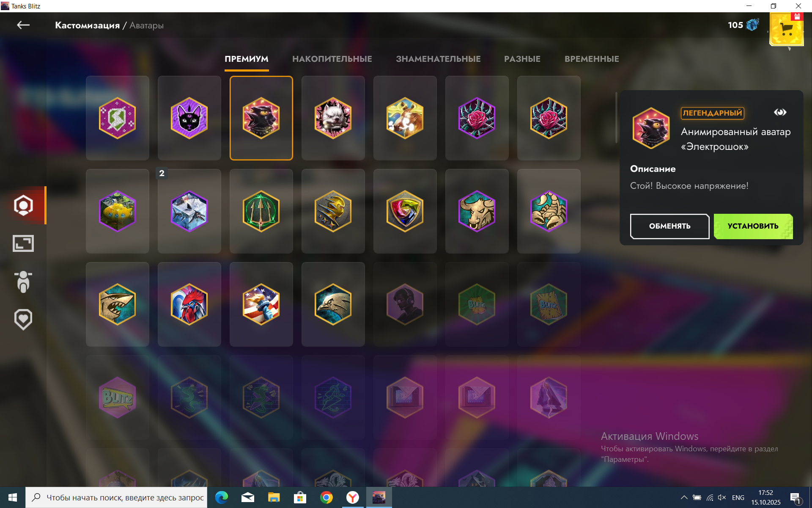Select the purple black cat avatar
Screen dimensions: 812x508
pos(189,118)
